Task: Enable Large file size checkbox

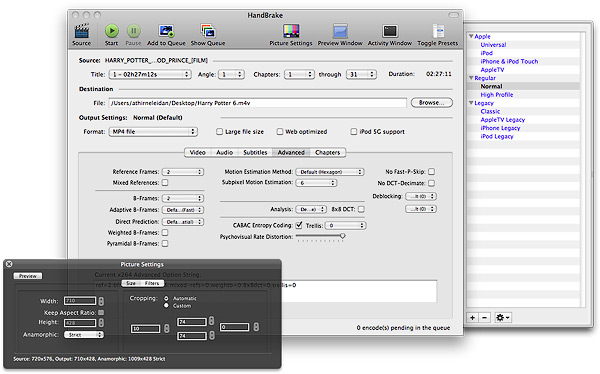Action: coord(219,132)
